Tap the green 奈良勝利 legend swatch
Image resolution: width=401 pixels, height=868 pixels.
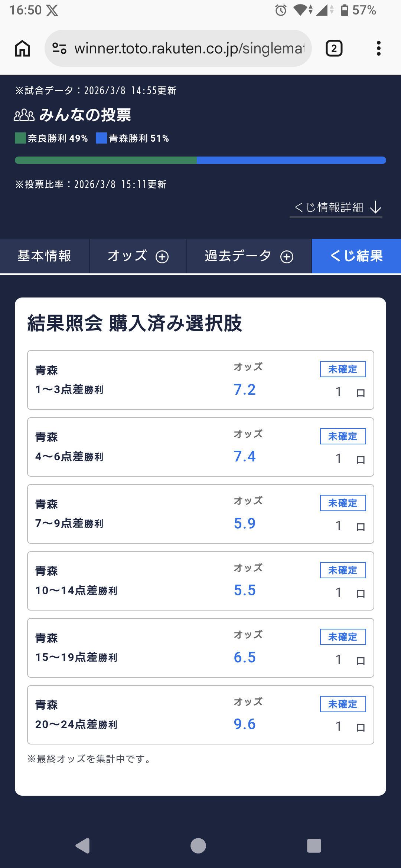(x=20, y=138)
